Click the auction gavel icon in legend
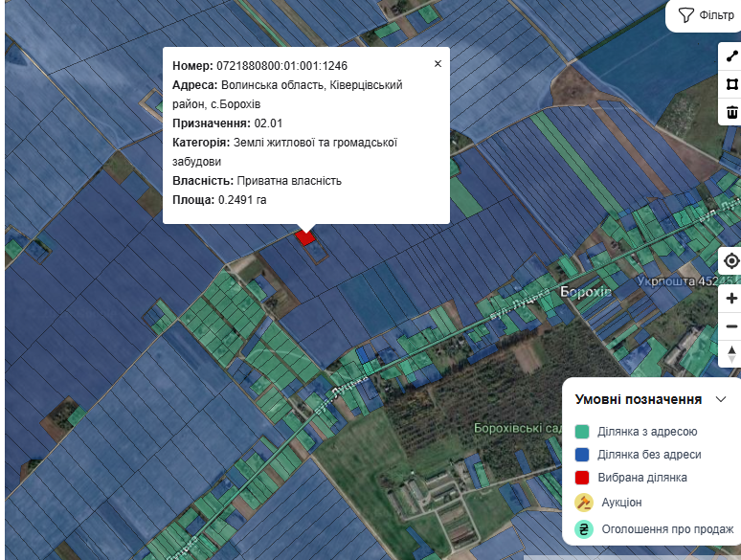The height and width of the screenshot is (560, 741). point(583,503)
